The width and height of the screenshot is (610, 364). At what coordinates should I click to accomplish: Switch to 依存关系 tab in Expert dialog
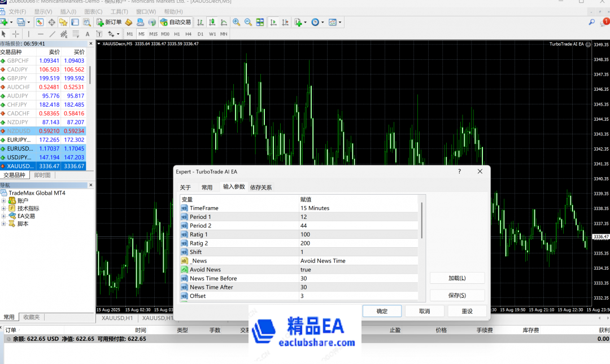pos(261,187)
